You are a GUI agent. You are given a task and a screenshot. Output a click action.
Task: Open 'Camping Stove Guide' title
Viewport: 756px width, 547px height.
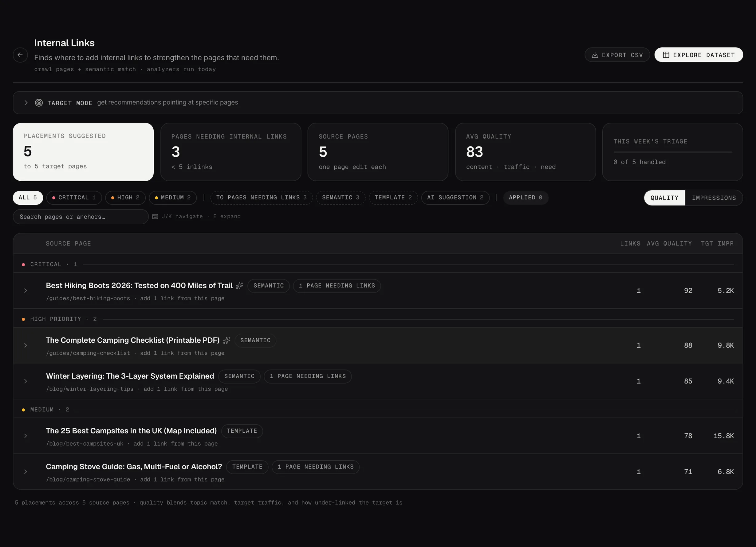[x=134, y=467]
